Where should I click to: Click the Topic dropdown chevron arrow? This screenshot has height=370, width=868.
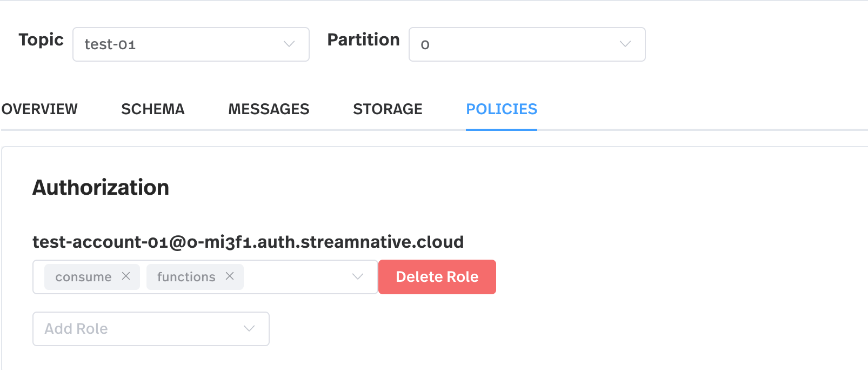click(x=289, y=44)
